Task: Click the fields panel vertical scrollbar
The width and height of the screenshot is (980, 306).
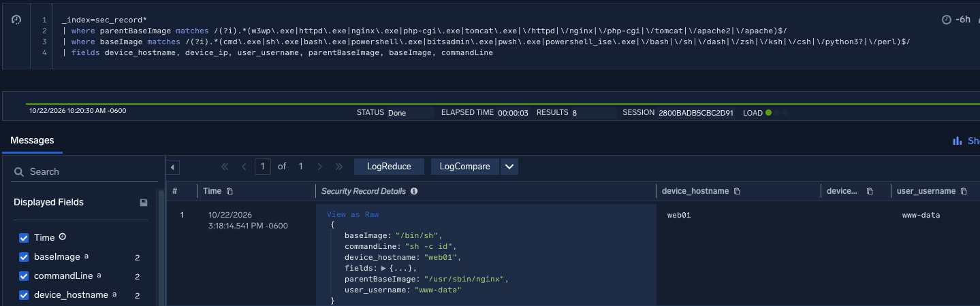Action: tap(161, 248)
